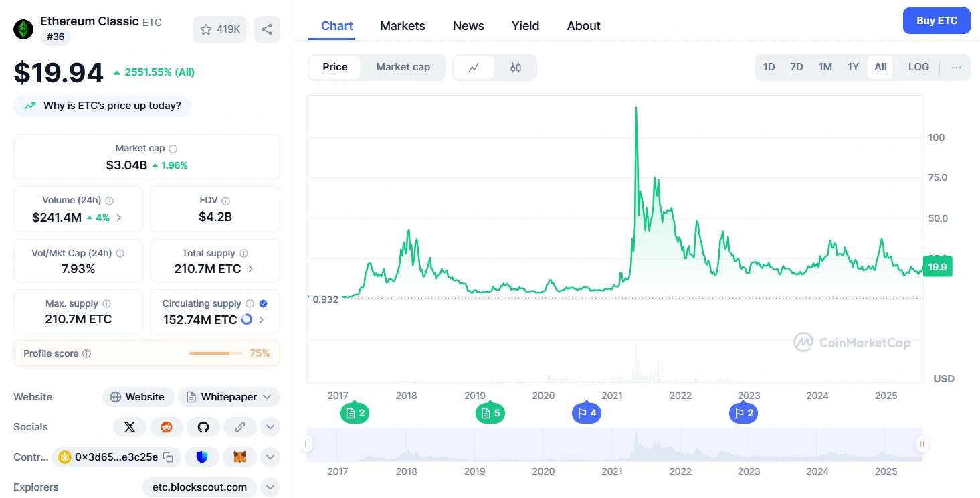This screenshot has height=498, width=980.
Task: Click Profile score info icon
Action: point(87,353)
